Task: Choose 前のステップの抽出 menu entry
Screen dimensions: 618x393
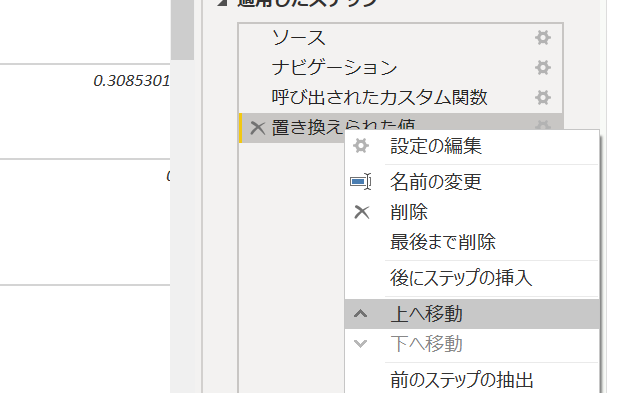Action: [472, 379]
